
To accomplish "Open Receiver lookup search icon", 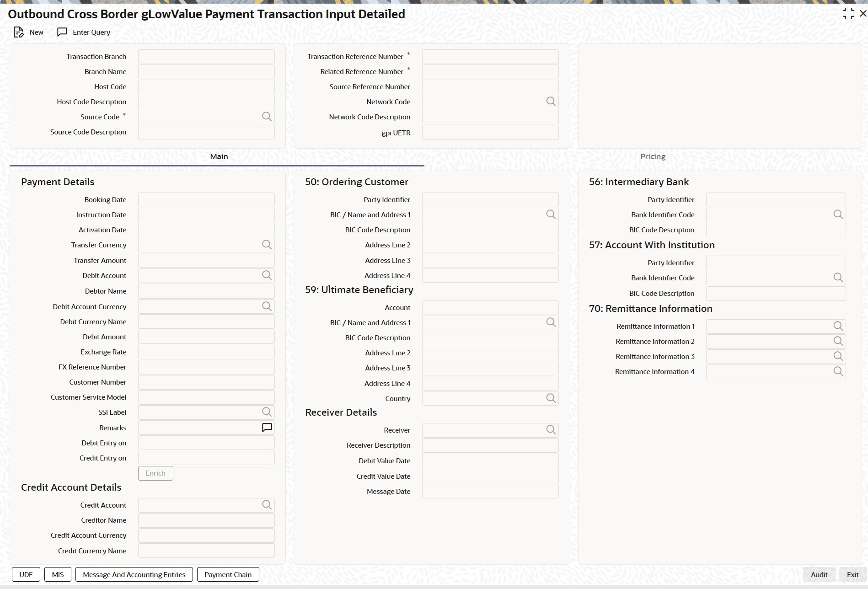I will pos(551,430).
